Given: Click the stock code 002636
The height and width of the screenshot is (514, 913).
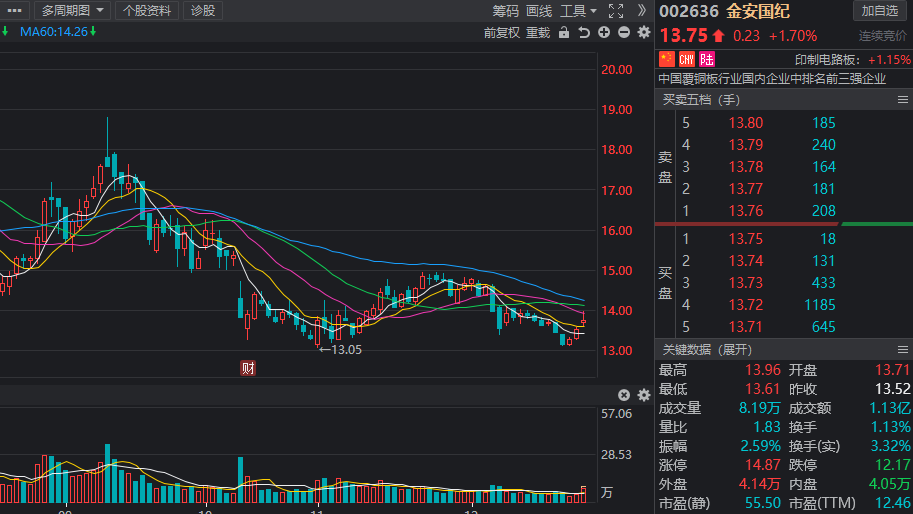Looking at the screenshot, I should (x=688, y=11).
